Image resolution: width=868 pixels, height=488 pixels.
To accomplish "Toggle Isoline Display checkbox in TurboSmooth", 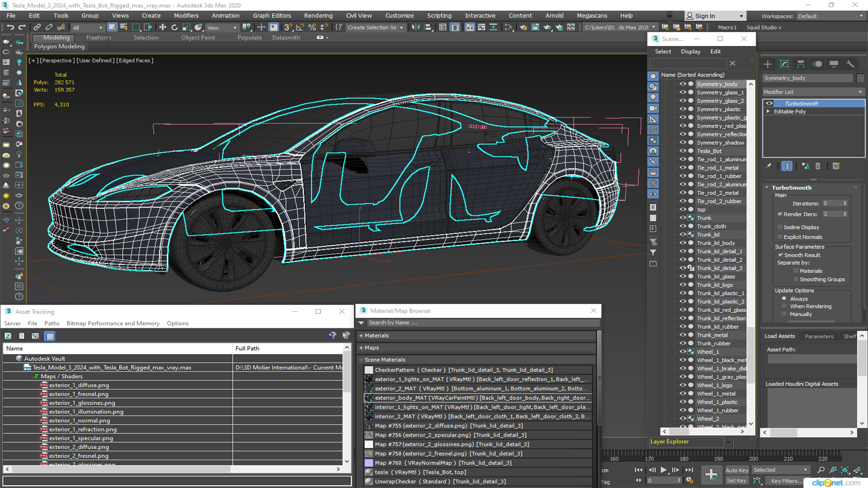I will (780, 227).
